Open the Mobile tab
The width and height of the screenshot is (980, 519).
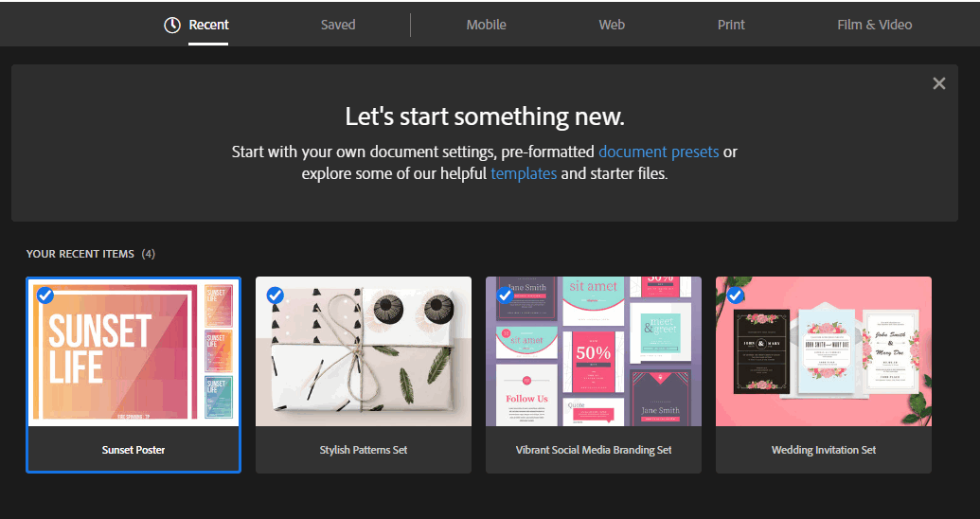click(x=486, y=25)
